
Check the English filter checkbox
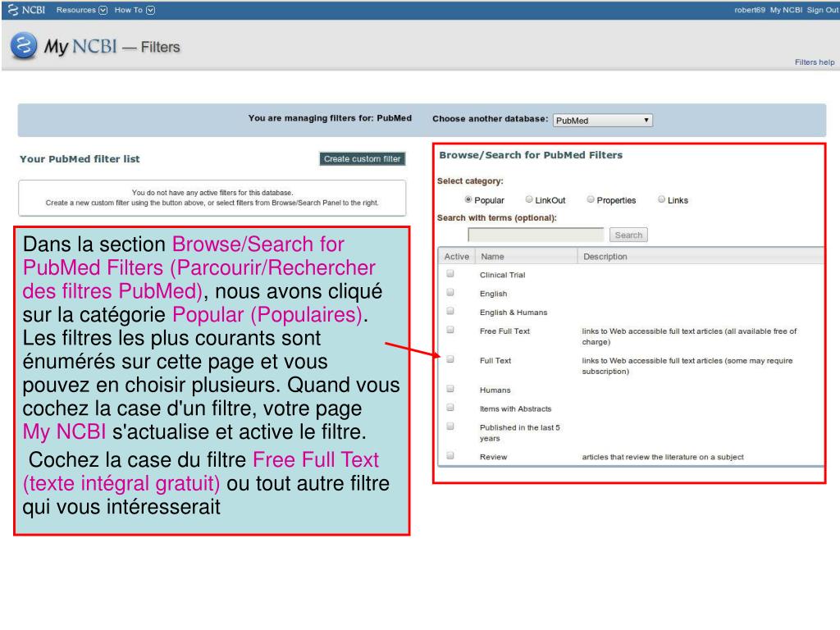pyautogui.click(x=450, y=293)
